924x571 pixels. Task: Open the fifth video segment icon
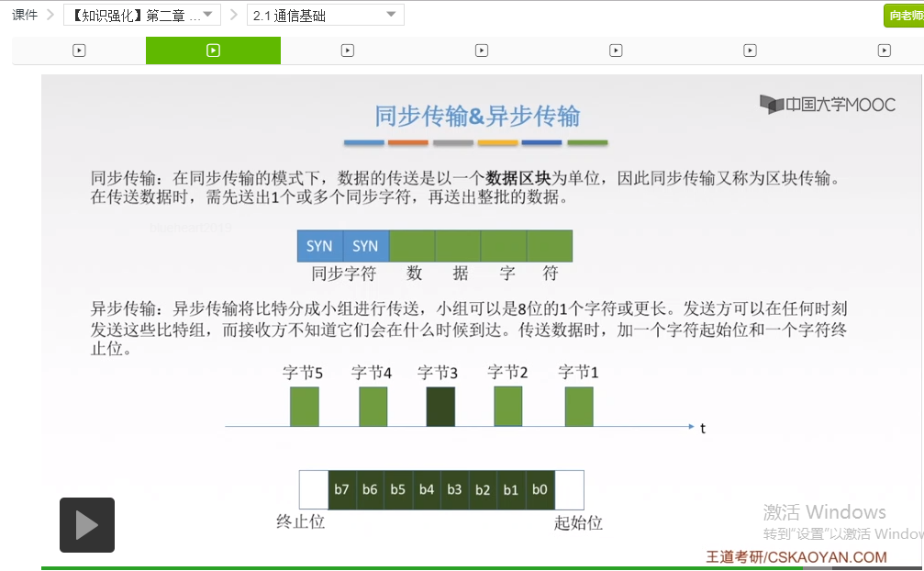pyautogui.click(x=616, y=50)
